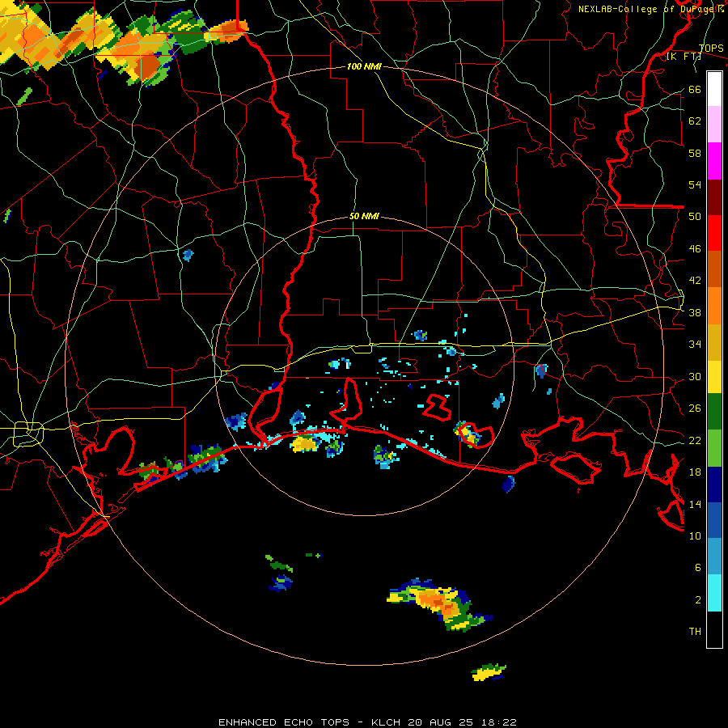Click the TH legend label

pyautogui.click(x=695, y=631)
